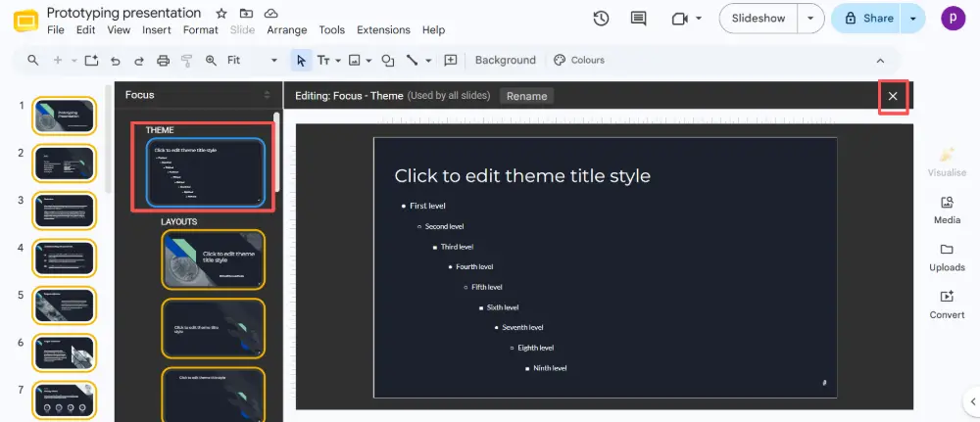Open the View menu
The image size is (980, 422).
[119, 30]
